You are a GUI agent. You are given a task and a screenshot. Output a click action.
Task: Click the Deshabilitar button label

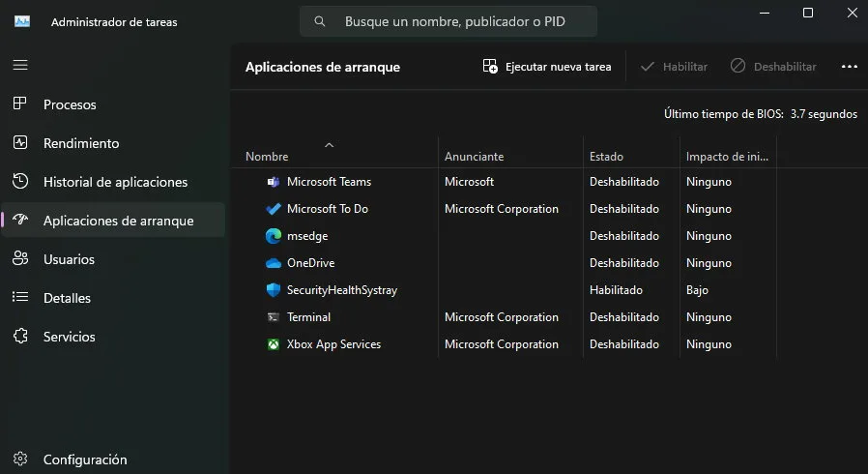coord(785,67)
